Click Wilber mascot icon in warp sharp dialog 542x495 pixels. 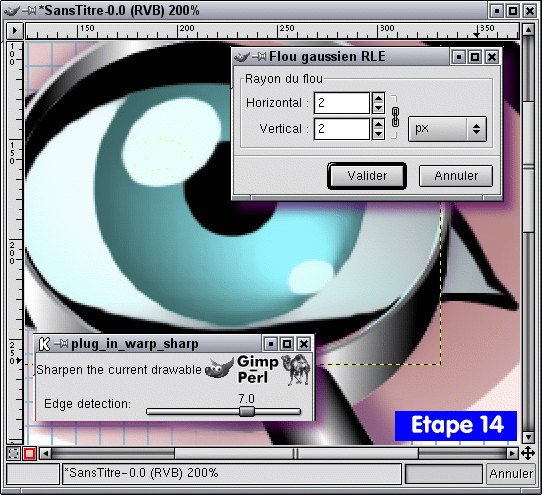click(x=219, y=368)
